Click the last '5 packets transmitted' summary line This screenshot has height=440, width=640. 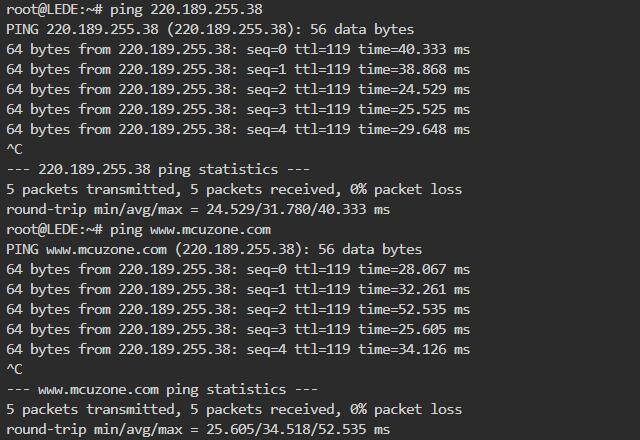click(234, 409)
